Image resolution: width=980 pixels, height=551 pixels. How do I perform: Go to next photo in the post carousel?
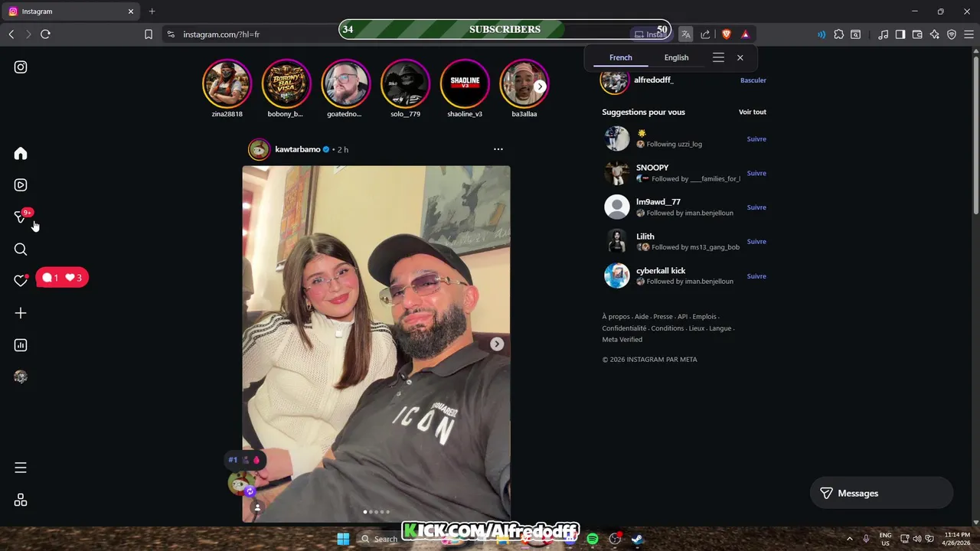click(497, 344)
